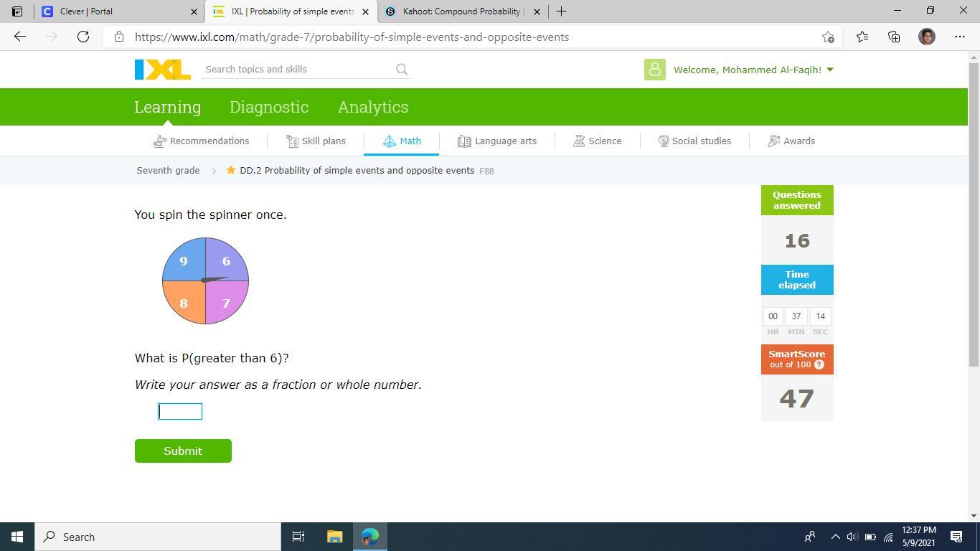980x551 pixels.
Task: Click the IXL logo
Action: point(162,70)
